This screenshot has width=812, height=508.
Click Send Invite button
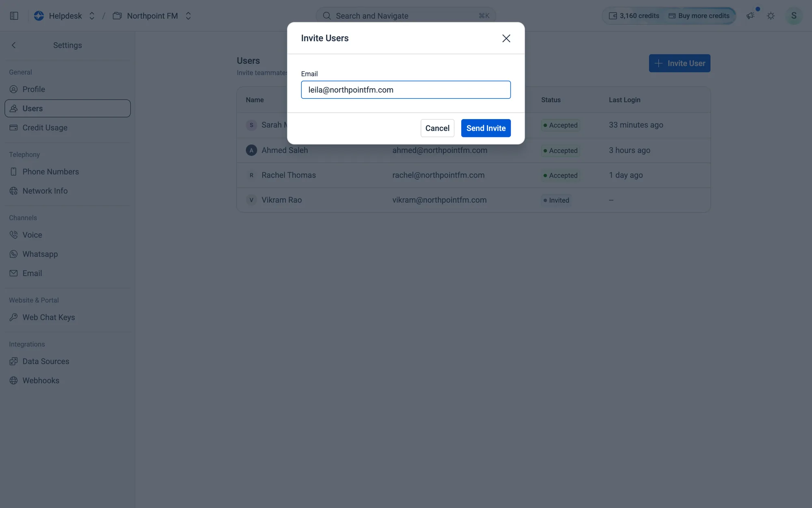click(486, 128)
